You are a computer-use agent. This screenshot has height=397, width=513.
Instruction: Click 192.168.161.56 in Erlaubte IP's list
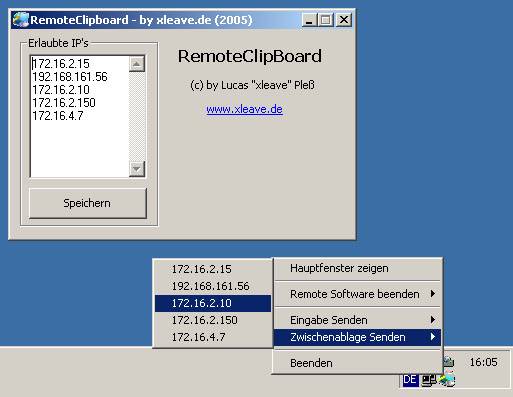[x=70, y=77]
